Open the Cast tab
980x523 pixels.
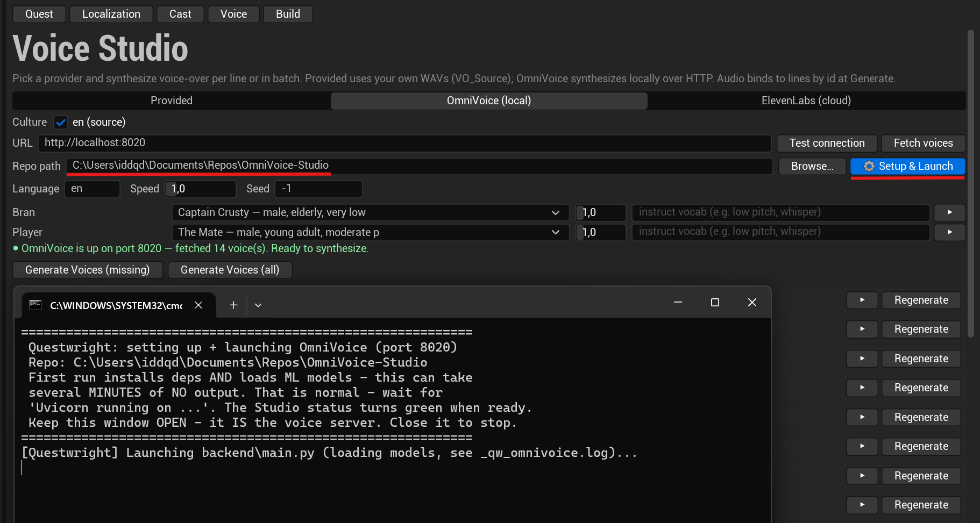pos(180,14)
